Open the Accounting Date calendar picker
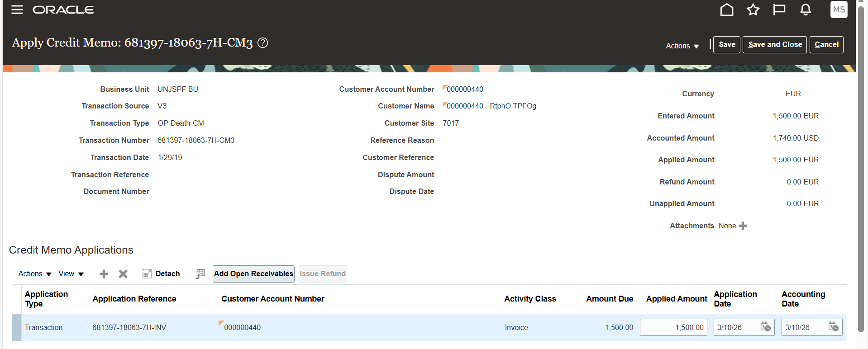 pyautogui.click(x=833, y=327)
